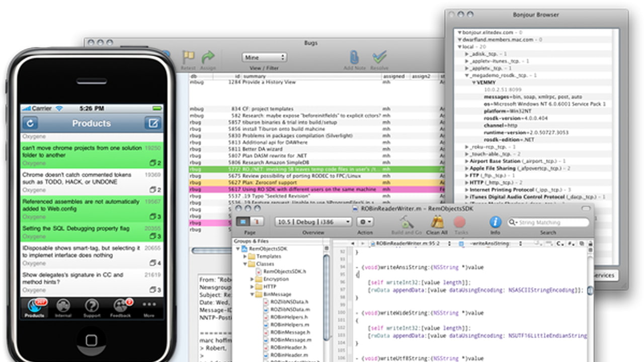Screen dimensions: 644x362
Task: Expand Apple File Sharing service
Action: point(466,168)
